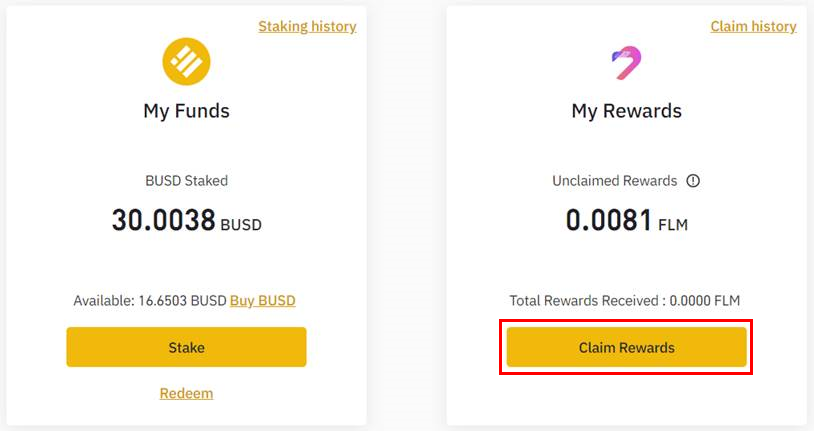The height and width of the screenshot is (431, 814).
Task: Select the Unclaimed Rewards label text
Action: (x=614, y=181)
